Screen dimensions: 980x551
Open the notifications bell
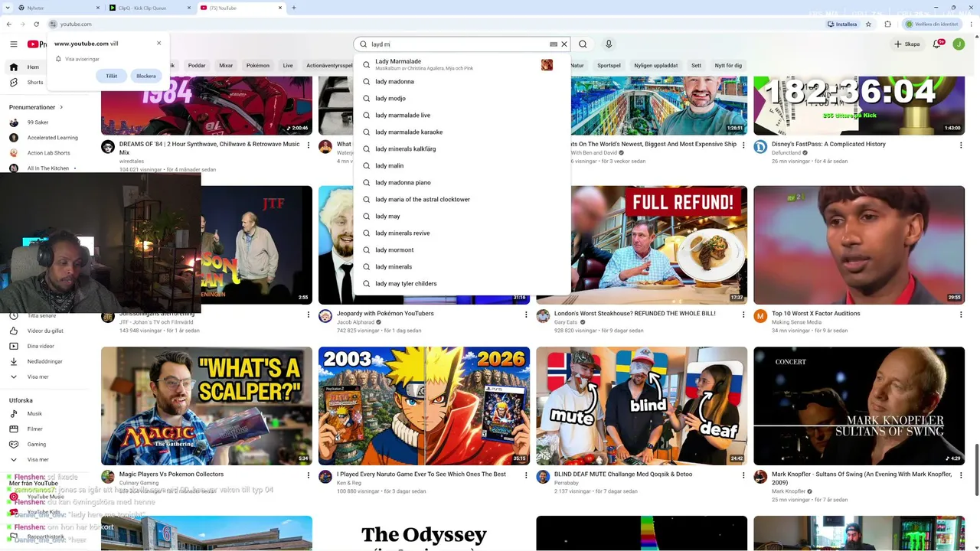(x=936, y=44)
